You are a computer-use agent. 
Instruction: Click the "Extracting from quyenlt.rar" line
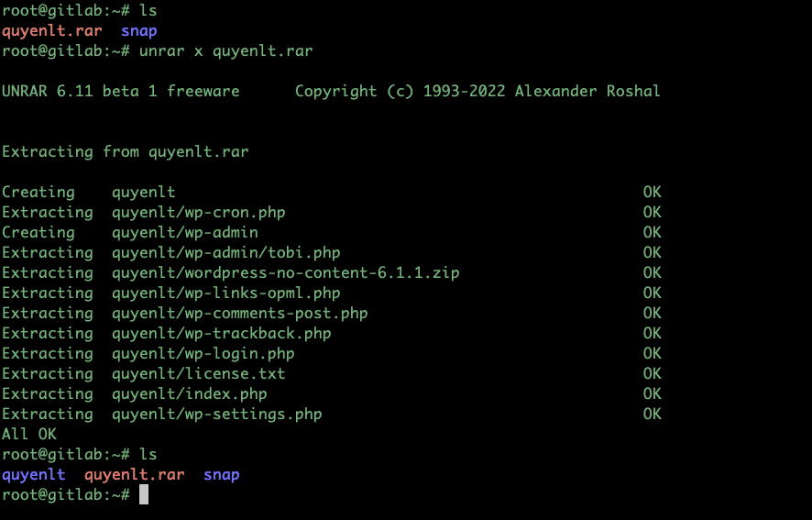coord(125,152)
